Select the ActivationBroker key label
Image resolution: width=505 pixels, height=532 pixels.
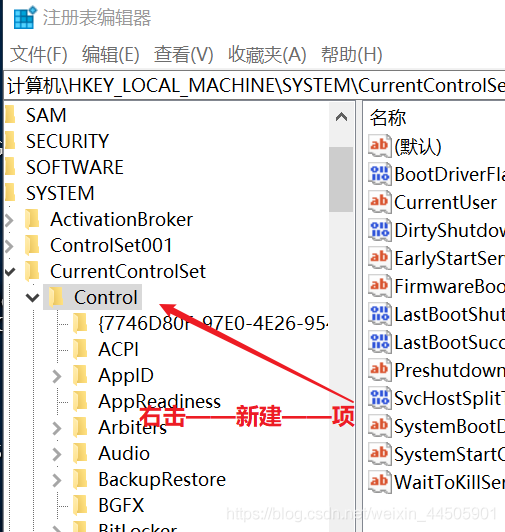click(x=121, y=220)
